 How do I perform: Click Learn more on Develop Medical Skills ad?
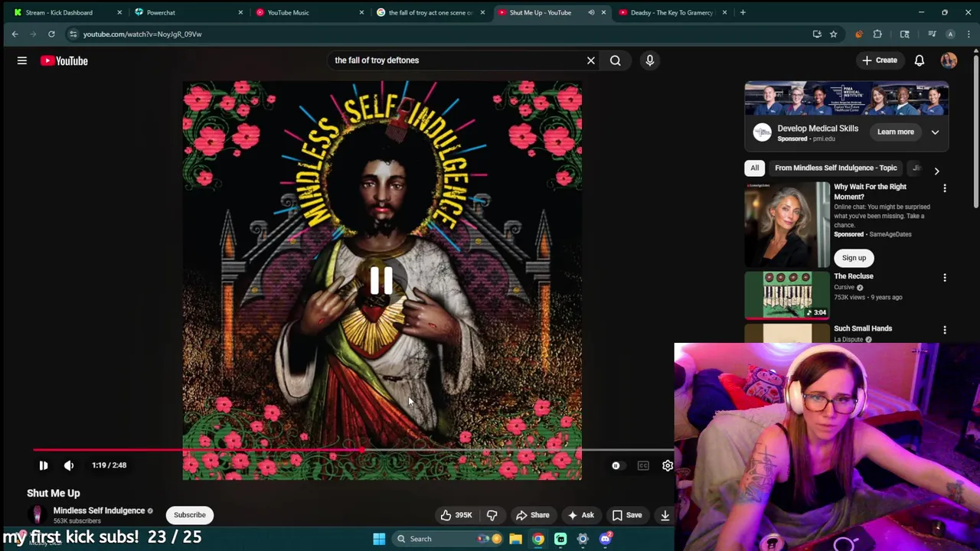[x=896, y=132]
